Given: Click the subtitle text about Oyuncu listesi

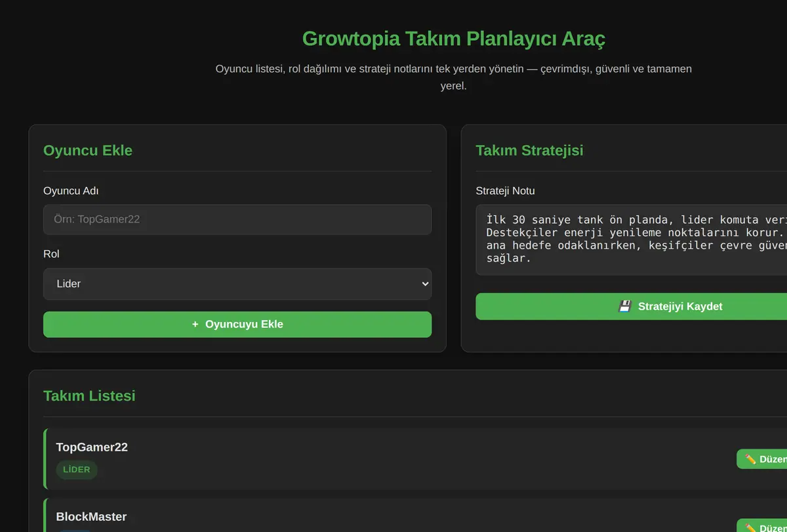Looking at the screenshot, I should (454, 77).
